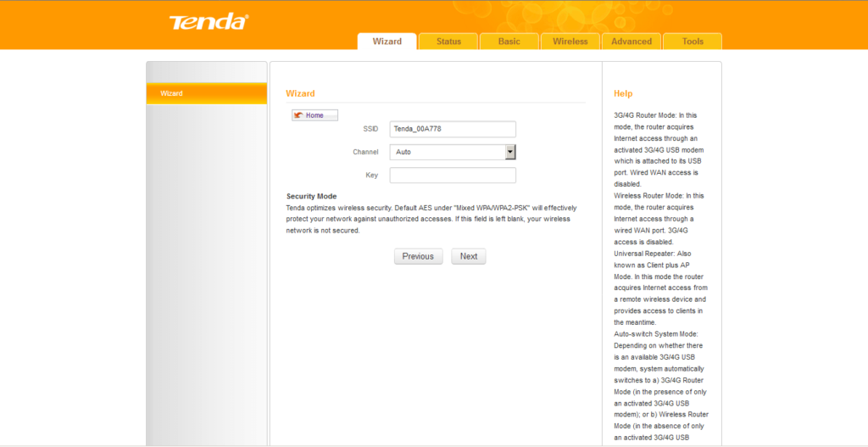Click the Help panel heading
The height and width of the screenshot is (447, 868).
click(x=623, y=93)
